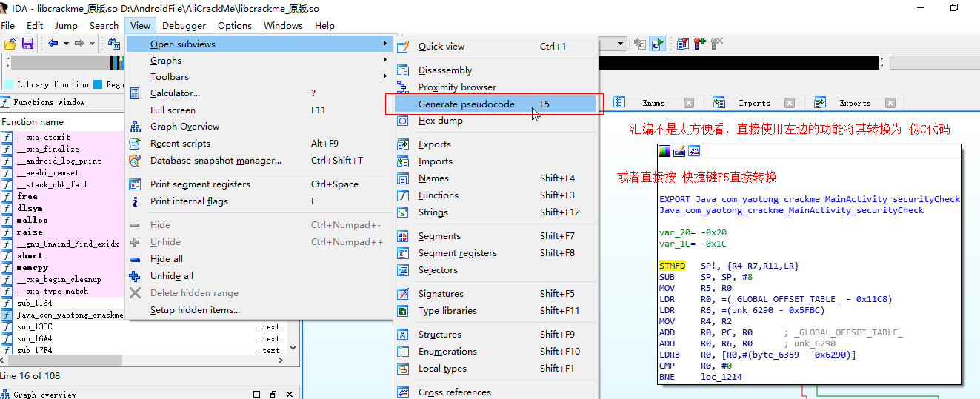This screenshot has width=980, height=399.
Task: Click the grey attach-to-process toolbar icon
Action: [640, 44]
